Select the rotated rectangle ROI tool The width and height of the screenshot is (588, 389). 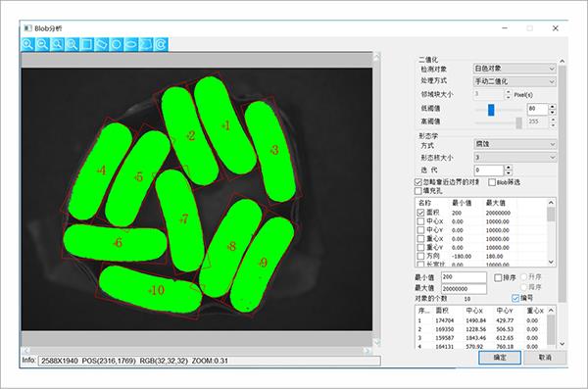coord(101,44)
